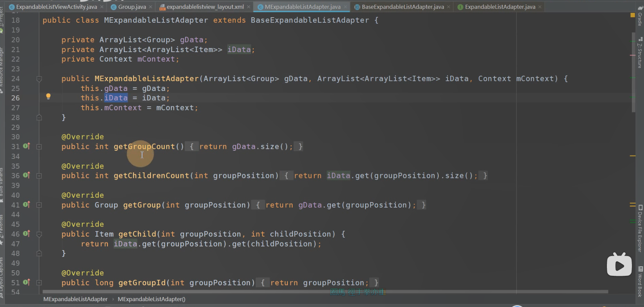Close the BaseExpandableListAdapter.java tab
This screenshot has width=644, height=307.
point(449,7)
